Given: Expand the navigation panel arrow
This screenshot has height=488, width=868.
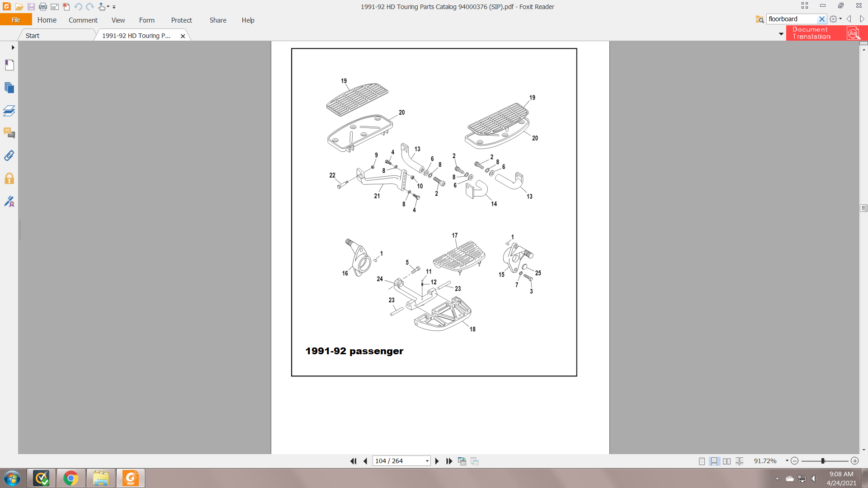Looking at the screenshot, I should point(13,47).
